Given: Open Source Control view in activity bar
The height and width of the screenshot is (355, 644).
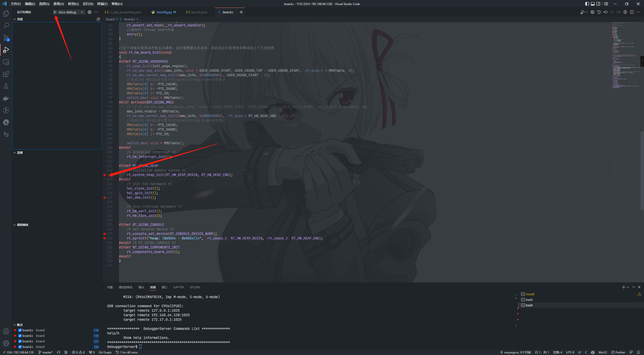Looking at the screenshot, I should pyautogui.click(x=6, y=38).
